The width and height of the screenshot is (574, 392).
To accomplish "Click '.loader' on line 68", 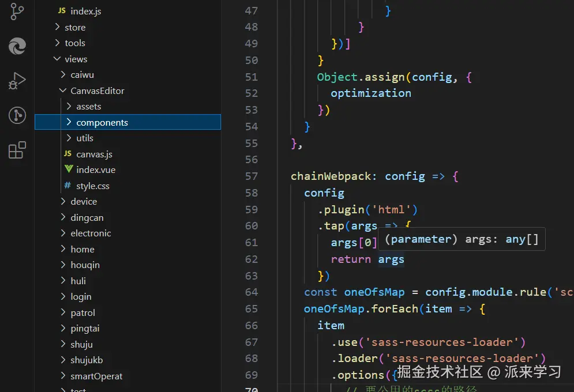I will point(354,359).
